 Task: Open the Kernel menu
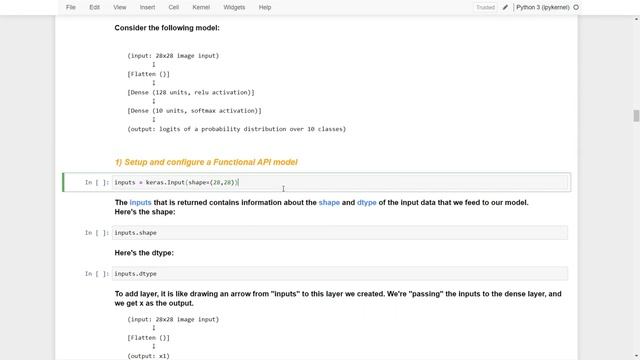[201, 7]
